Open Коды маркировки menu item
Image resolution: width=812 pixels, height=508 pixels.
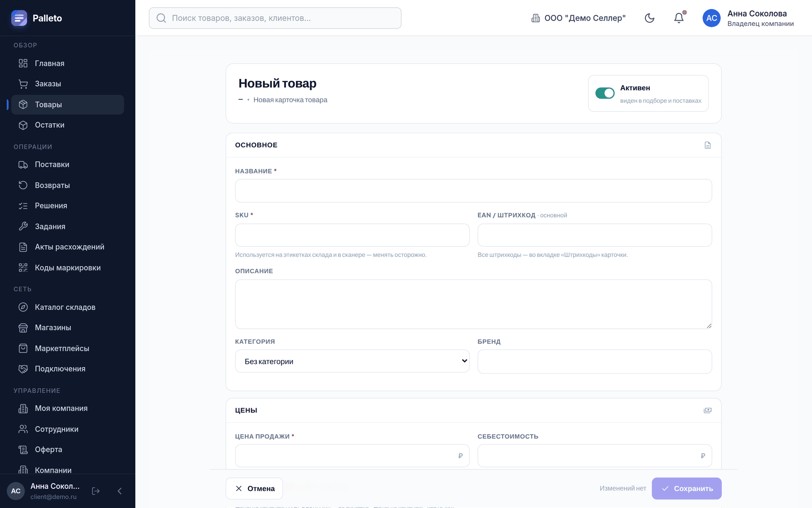68,268
